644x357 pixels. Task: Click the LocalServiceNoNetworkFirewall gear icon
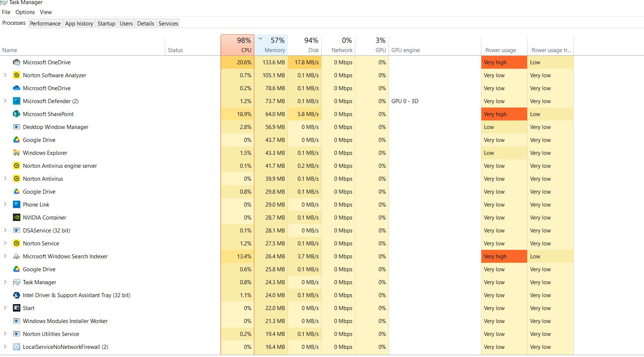[x=17, y=347]
